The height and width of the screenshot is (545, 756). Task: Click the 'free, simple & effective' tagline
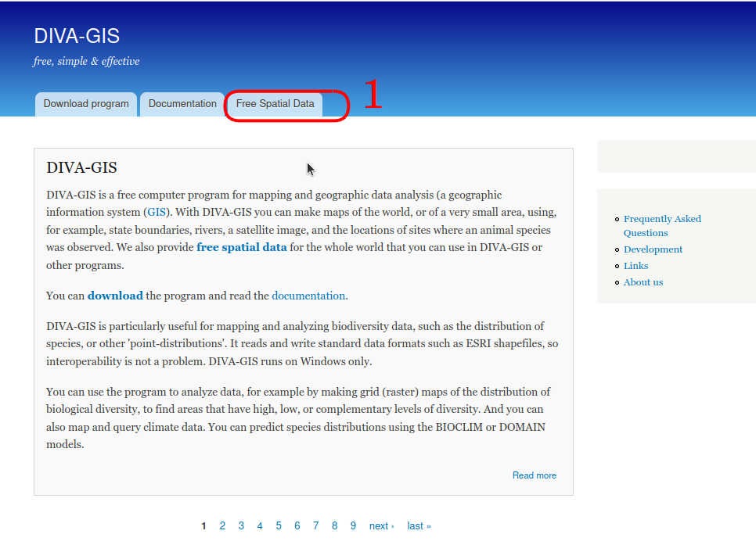point(86,61)
